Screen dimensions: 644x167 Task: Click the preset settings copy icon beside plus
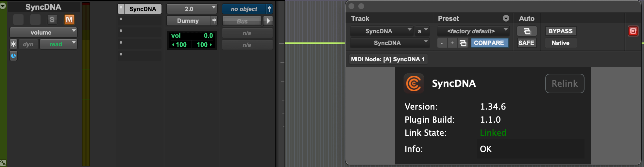[x=463, y=43]
